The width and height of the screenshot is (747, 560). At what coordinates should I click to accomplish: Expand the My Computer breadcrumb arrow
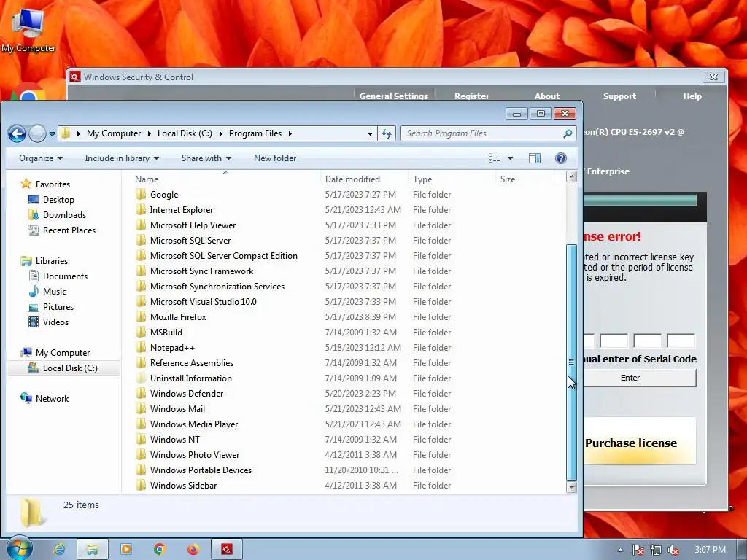coord(149,134)
